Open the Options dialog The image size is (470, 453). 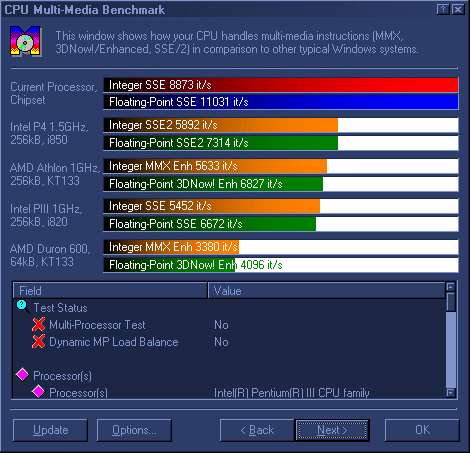pyautogui.click(x=134, y=430)
